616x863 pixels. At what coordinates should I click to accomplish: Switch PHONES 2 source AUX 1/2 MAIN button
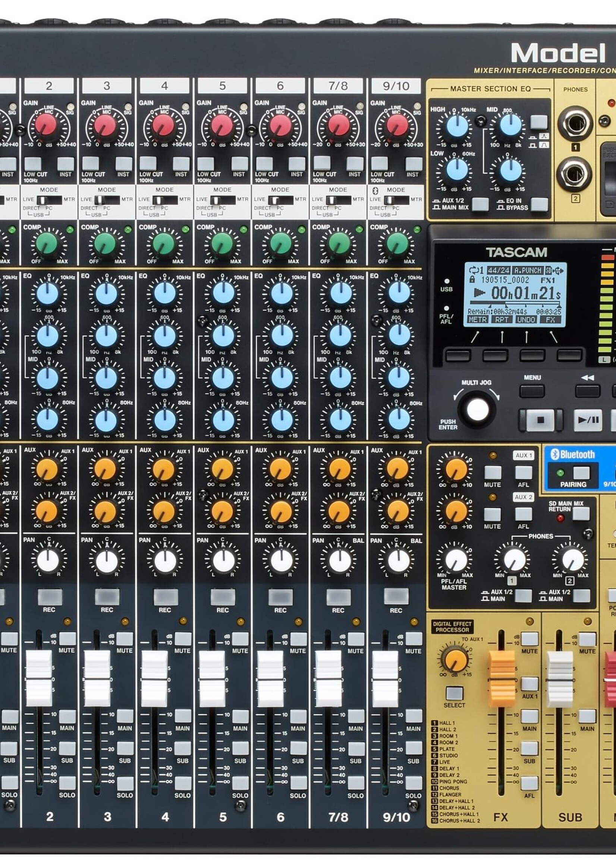581,595
